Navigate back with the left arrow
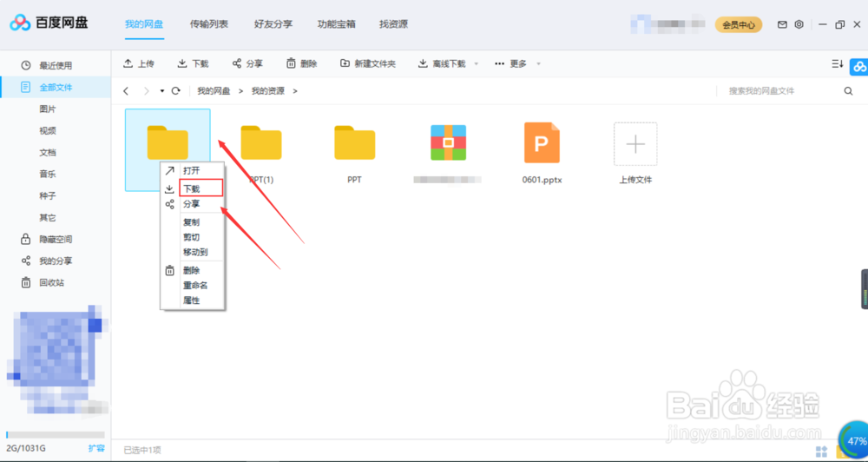Screen dimensions: 868x462 pyautogui.click(x=126, y=91)
